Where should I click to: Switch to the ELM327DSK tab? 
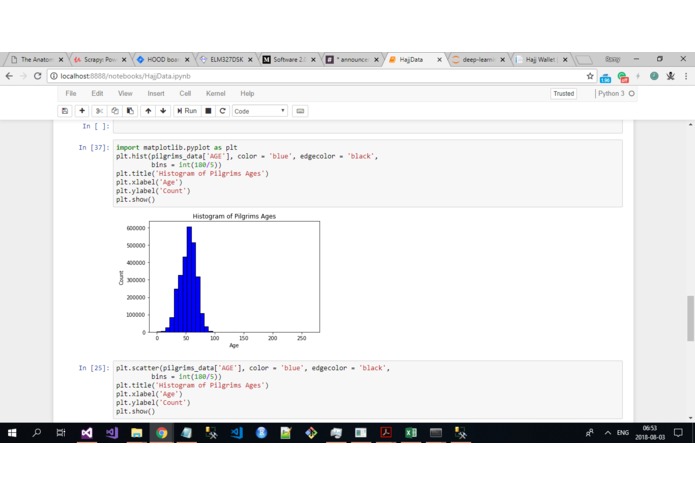(225, 59)
